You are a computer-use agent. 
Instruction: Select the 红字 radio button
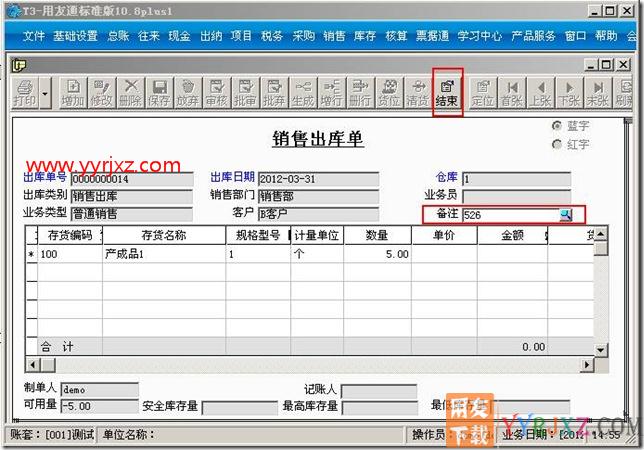coord(557,145)
